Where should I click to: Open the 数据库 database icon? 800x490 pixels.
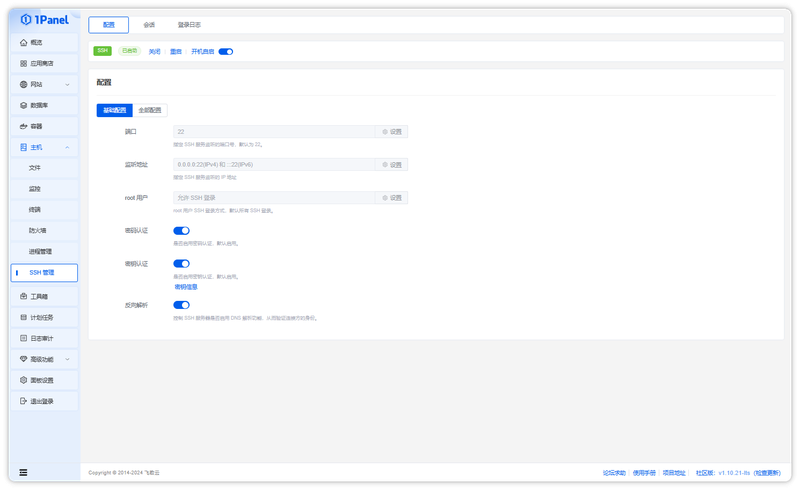tap(23, 105)
